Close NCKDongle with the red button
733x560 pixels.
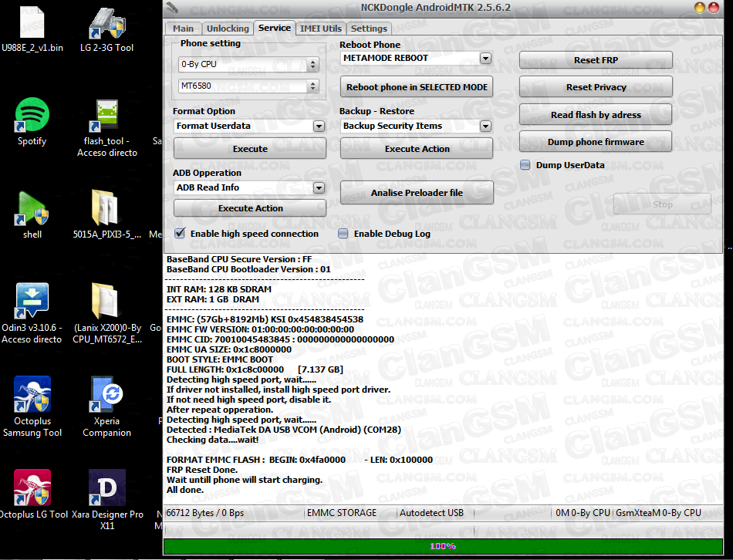pos(714,8)
